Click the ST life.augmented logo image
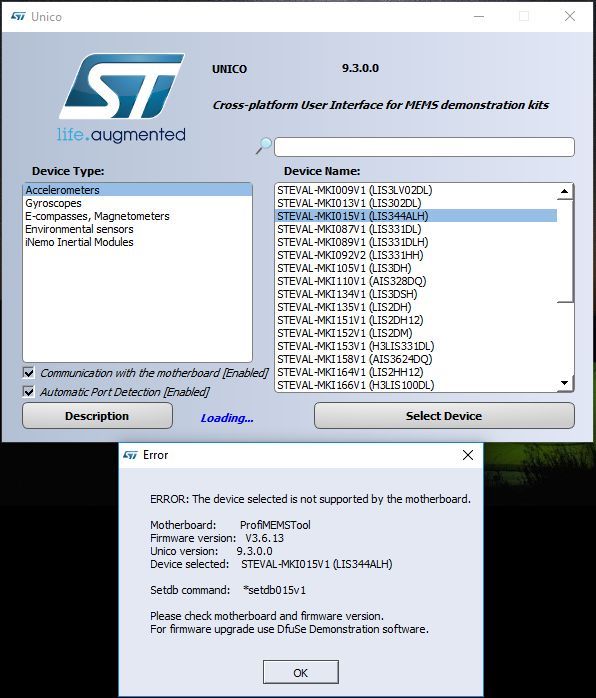This screenshot has height=698, width=596. [x=122, y=98]
